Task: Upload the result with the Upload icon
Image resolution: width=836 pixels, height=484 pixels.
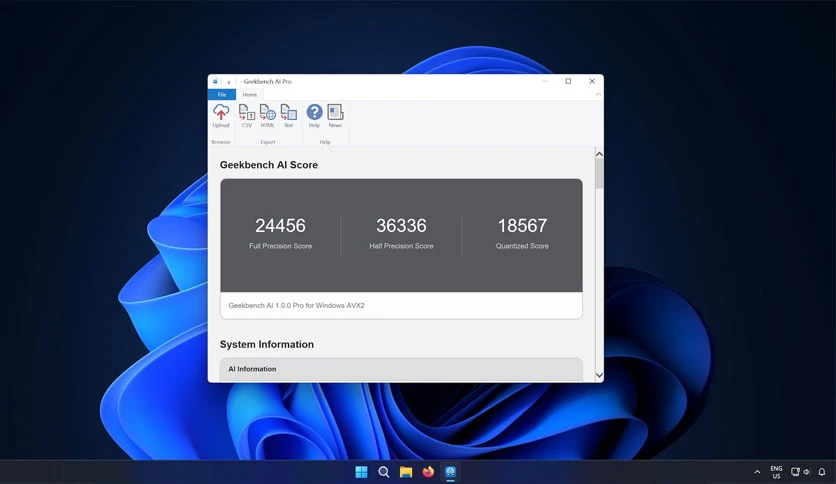Action: 221,116
